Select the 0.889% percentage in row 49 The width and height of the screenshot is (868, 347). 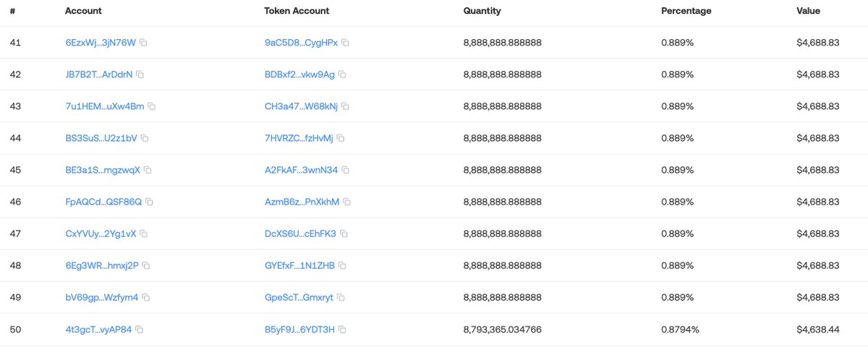[677, 297]
